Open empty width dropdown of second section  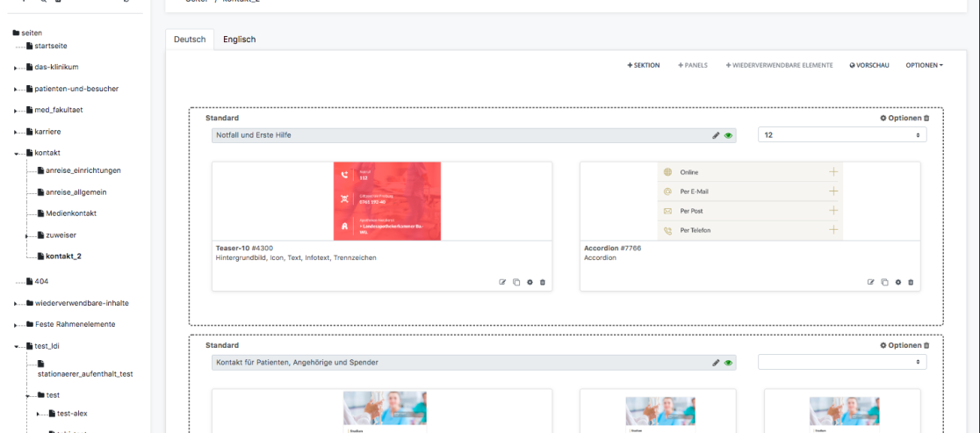(842, 362)
